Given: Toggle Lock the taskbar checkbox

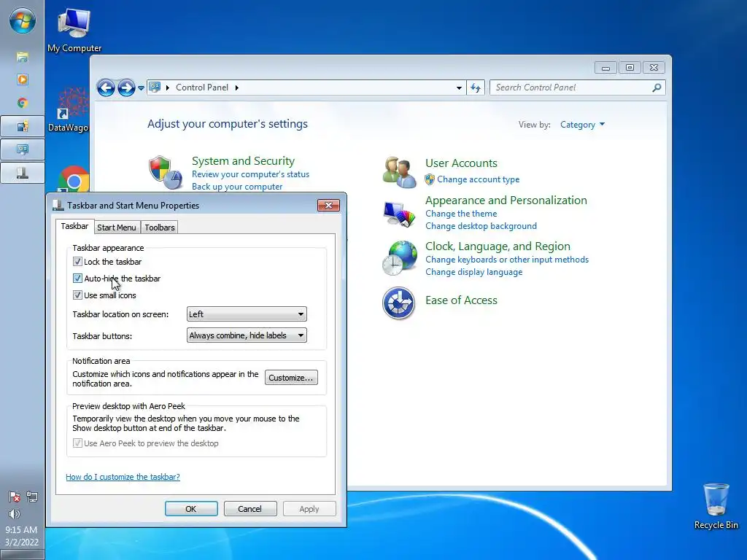Looking at the screenshot, I should 77,262.
